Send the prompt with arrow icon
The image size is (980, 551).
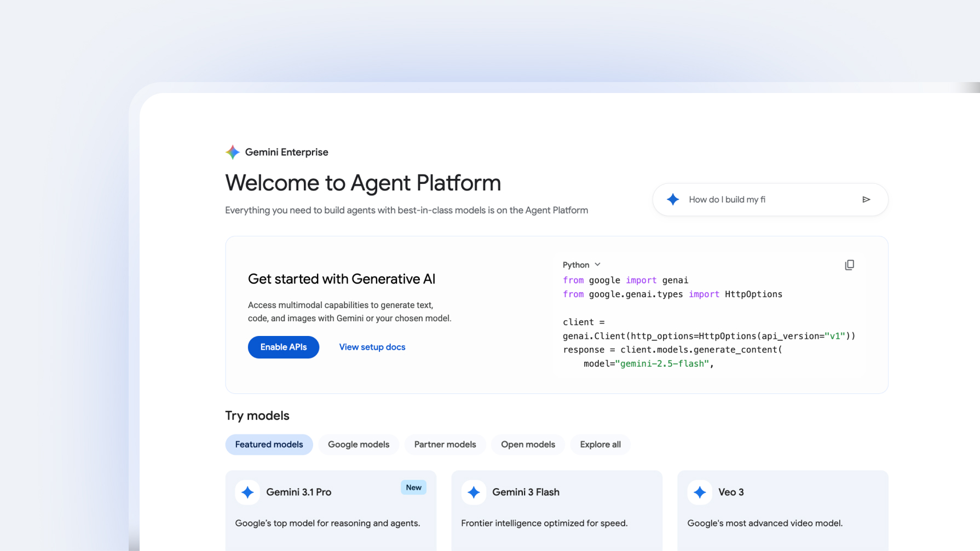(866, 200)
